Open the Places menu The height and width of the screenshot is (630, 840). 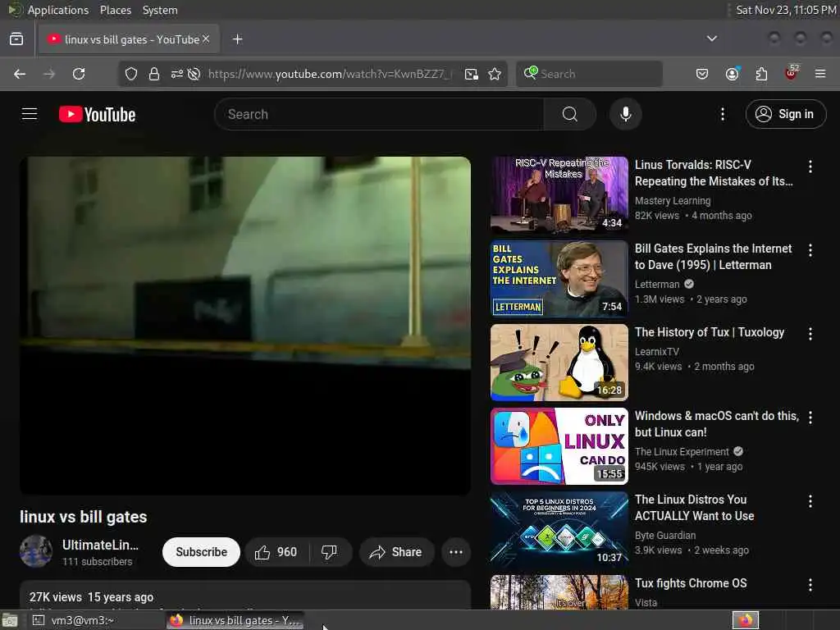click(115, 10)
